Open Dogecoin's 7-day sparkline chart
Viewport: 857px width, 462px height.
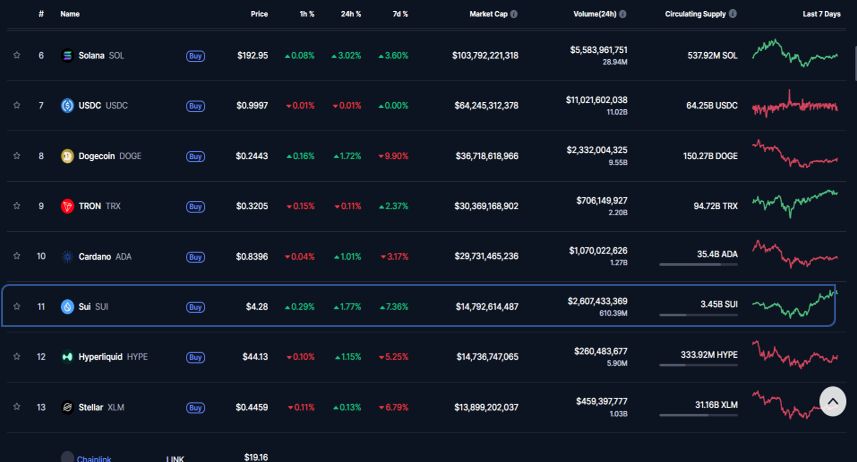point(795,154)
